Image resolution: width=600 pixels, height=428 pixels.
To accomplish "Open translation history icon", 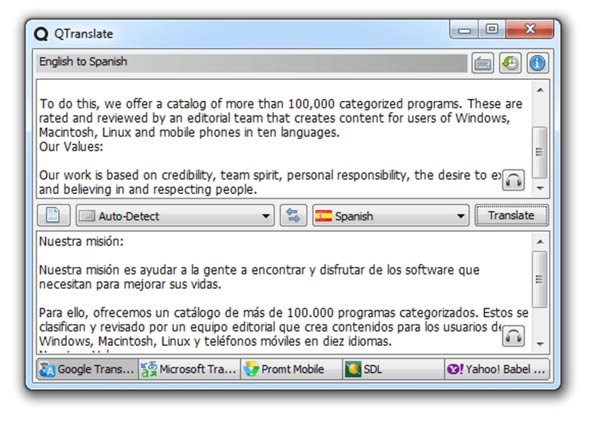I will pos(510,63).
